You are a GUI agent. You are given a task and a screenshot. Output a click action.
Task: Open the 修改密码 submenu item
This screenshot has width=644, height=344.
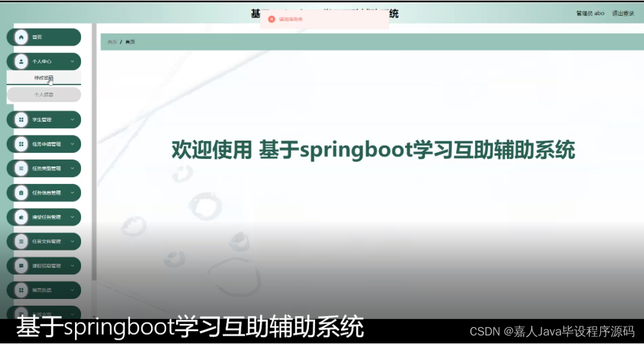pos(44,77)
